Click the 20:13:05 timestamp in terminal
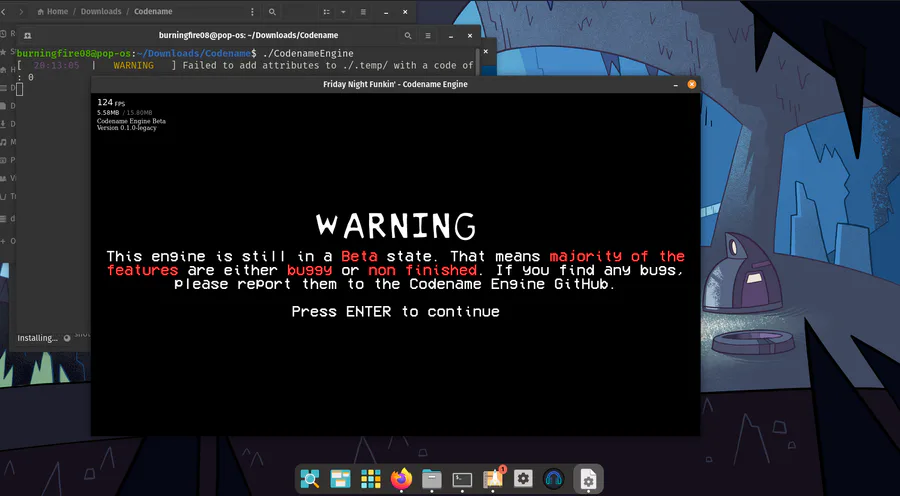Viewport: 900px width, 496px height. [x=56, y=65]
